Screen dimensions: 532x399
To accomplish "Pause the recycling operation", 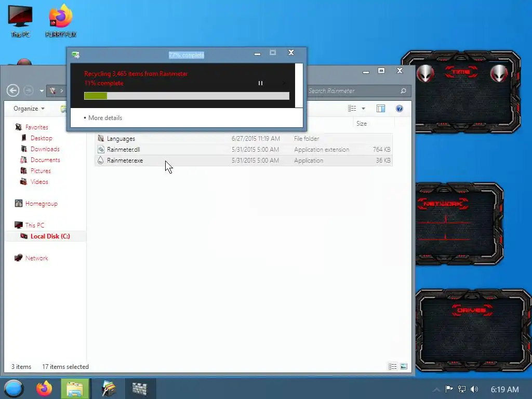I will click(260, 83).
